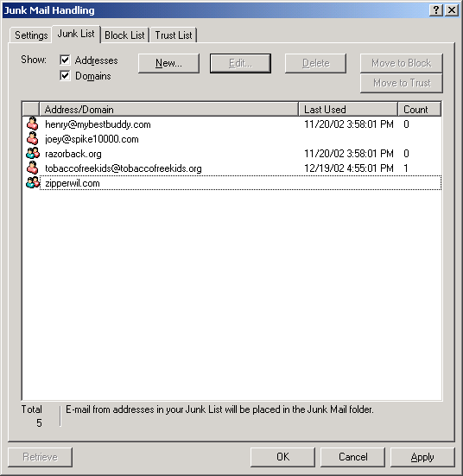
Task: Click the address icon beside henry@mybestbuddy.com
Action: pos(33,124)
